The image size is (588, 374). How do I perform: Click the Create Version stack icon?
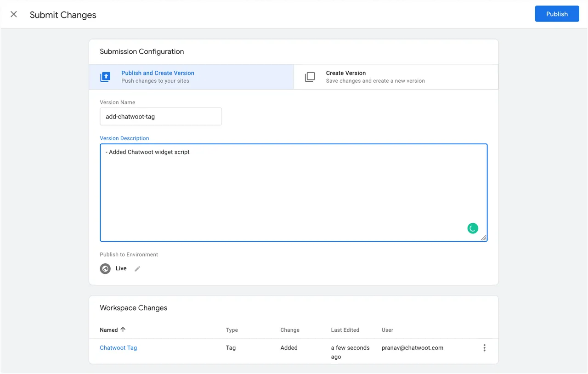pos(310,77)
